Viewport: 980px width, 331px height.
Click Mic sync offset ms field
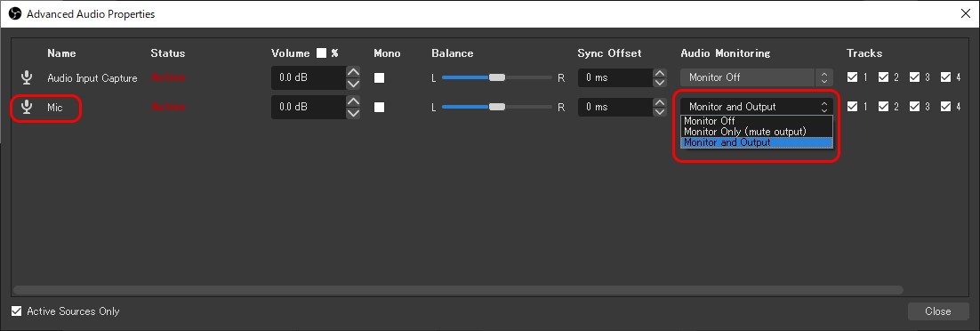[x=615, y=107]
